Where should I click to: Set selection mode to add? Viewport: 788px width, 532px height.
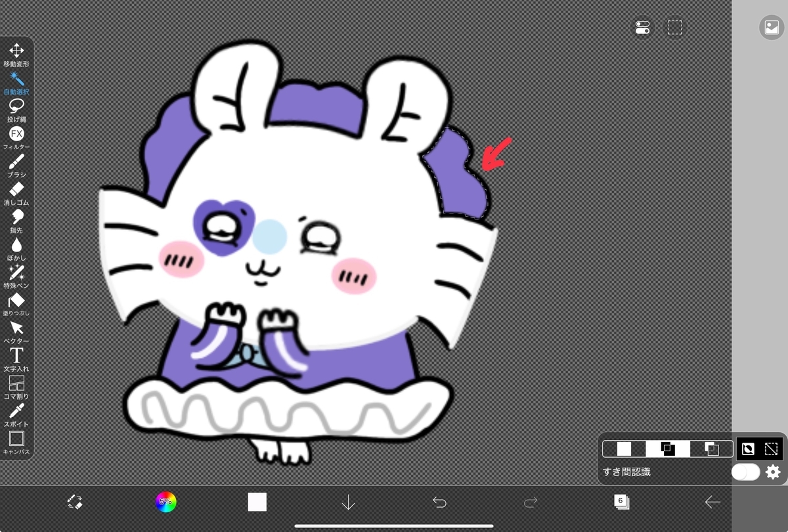pyautogui.click(x=668, y=449)
